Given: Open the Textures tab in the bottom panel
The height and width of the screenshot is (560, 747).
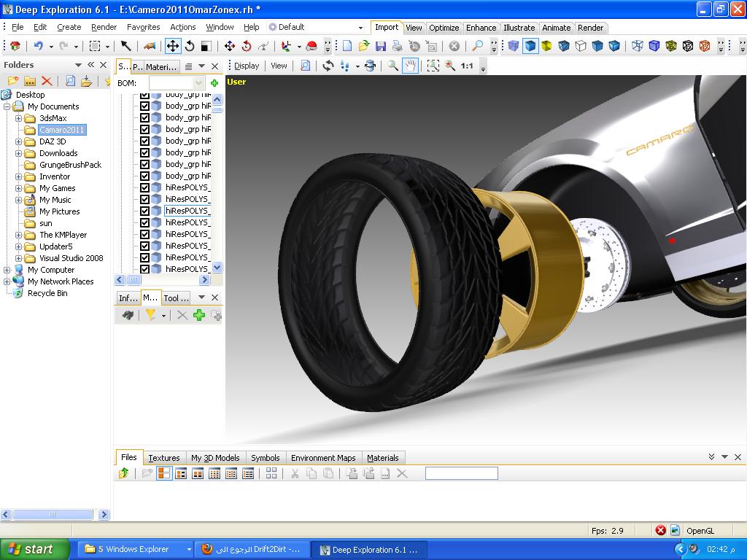Looking at the screenshot, I should (164, 458).
